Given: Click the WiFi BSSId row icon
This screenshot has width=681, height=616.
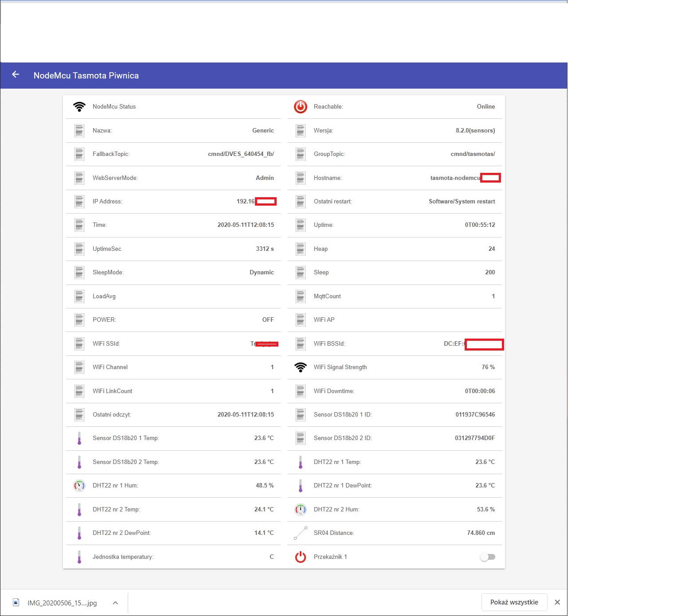Looking at the screenshot, I should 301,344.
